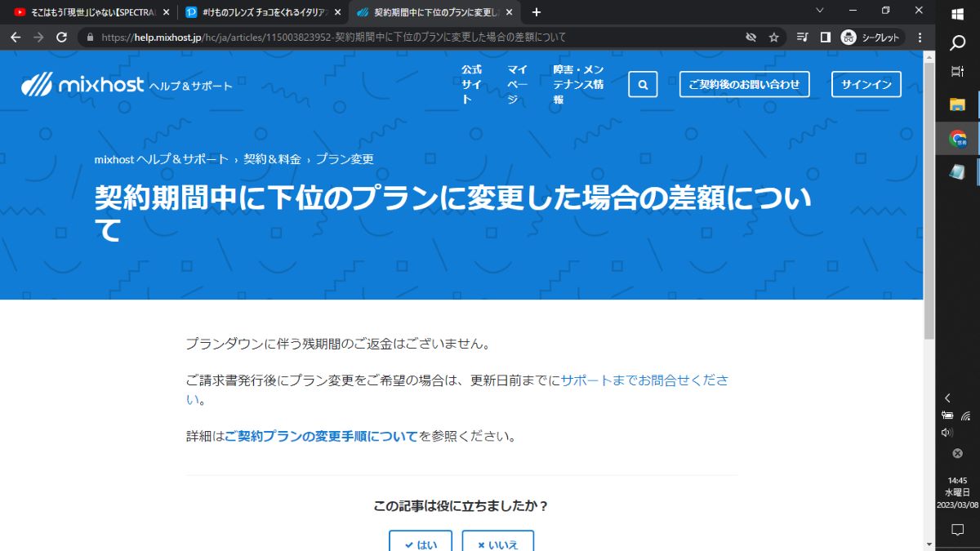Click the Chrome taskbar icon
This screenshot has width=980, height=551.
(958, 139)
